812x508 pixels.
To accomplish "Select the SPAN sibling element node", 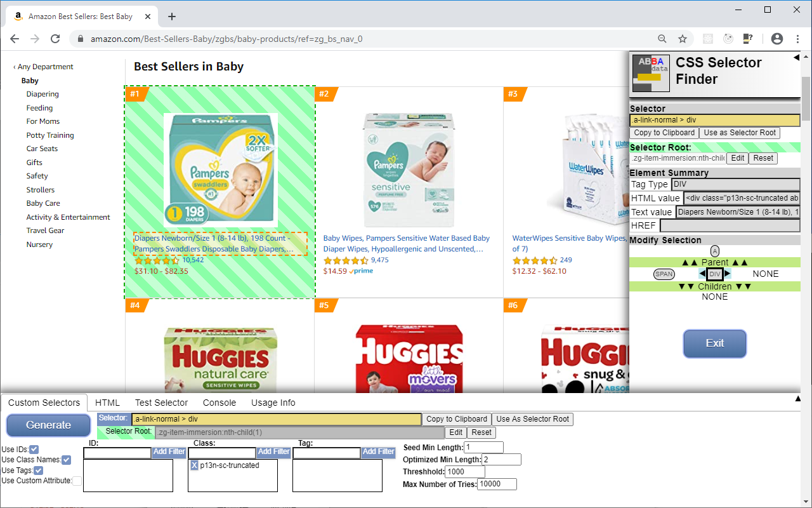I will coord(664,274).
